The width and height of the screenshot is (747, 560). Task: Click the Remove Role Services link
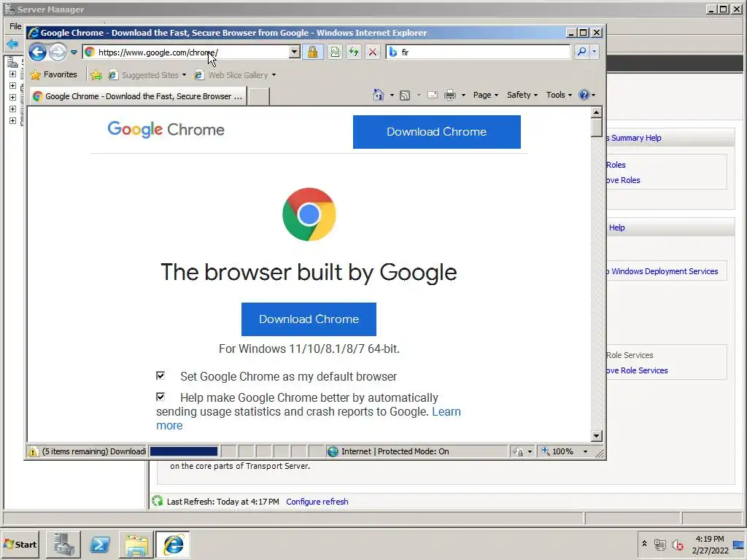[x=637, y=370]
